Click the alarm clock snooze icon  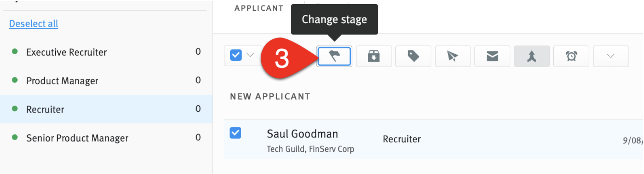[571, 56]
